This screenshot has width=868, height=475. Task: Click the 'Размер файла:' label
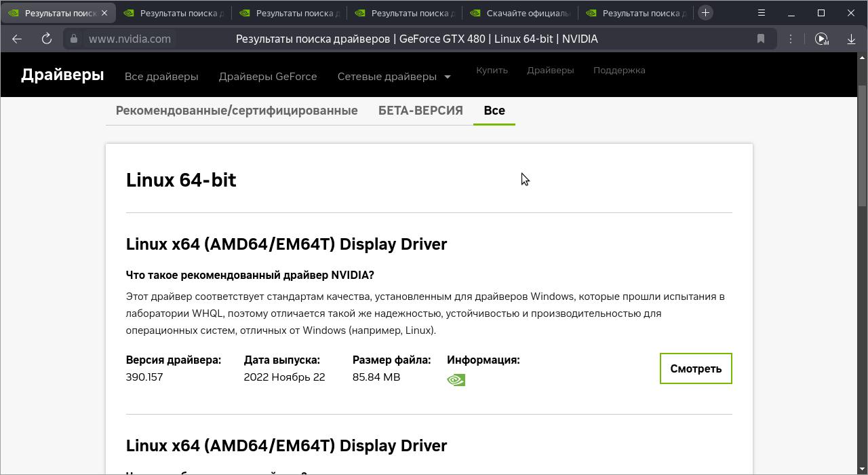[x=391, y=360]
